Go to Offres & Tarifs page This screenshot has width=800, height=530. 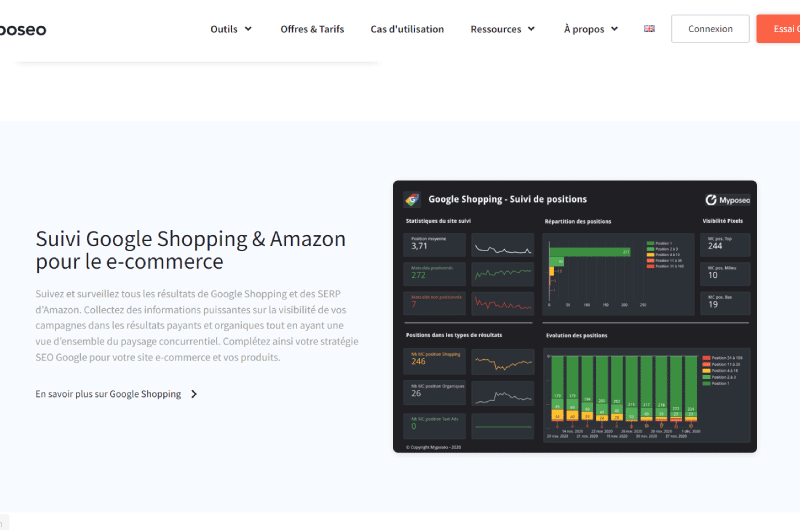coord(312,29)
